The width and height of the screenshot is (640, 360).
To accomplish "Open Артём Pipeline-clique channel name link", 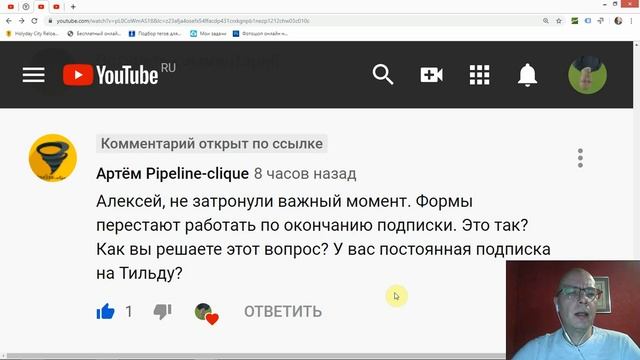I will pyautogui.click(x=172, y=173).
